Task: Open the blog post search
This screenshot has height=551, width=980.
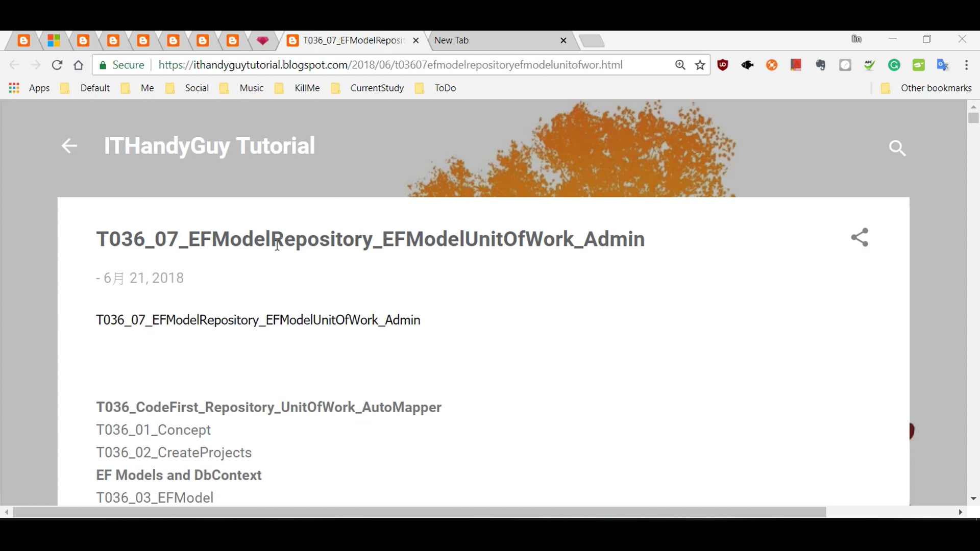Action: click(x=897, y=148)
